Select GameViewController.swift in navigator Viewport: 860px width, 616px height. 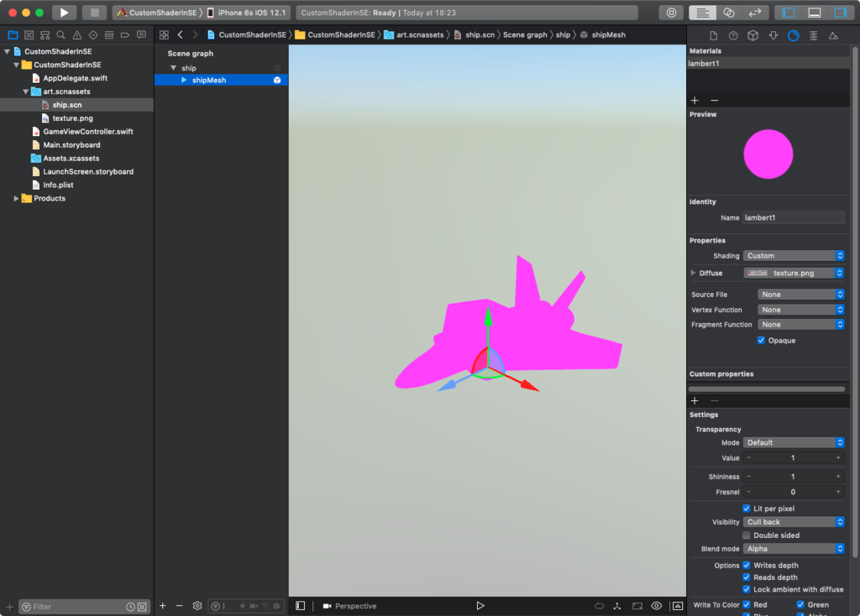pyautogui.click(x=87, y=132)
